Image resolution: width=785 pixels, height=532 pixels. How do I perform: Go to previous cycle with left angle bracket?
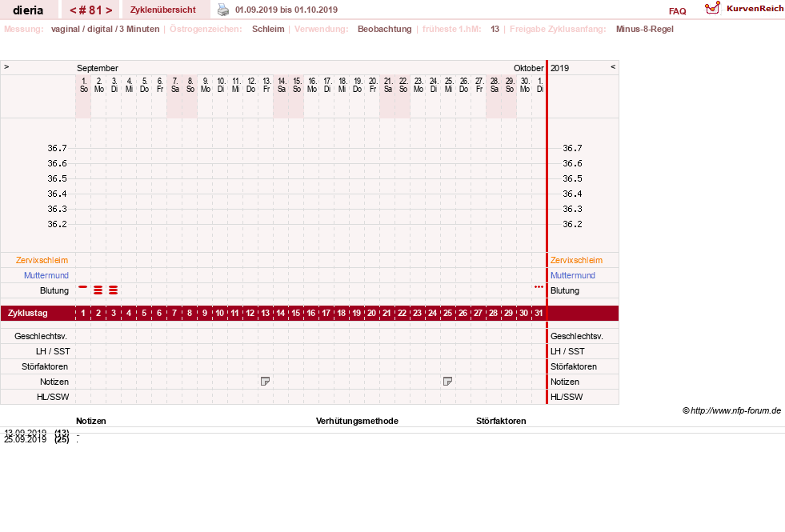coord(73,10)
